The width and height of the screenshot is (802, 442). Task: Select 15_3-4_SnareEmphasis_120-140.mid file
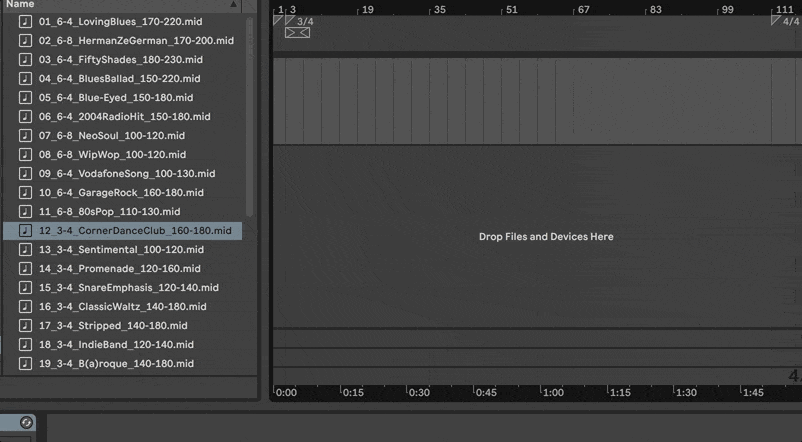(x=123, y=288)
